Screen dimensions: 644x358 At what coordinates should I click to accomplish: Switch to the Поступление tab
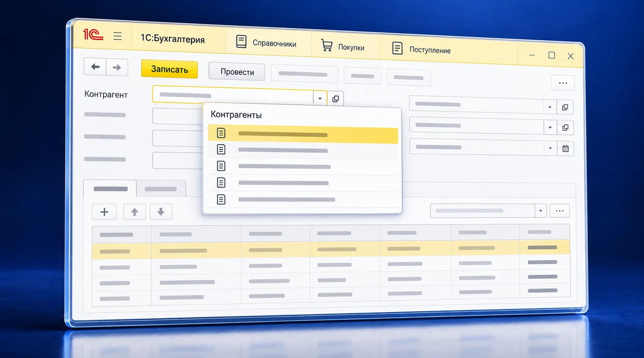coord(421,49)
